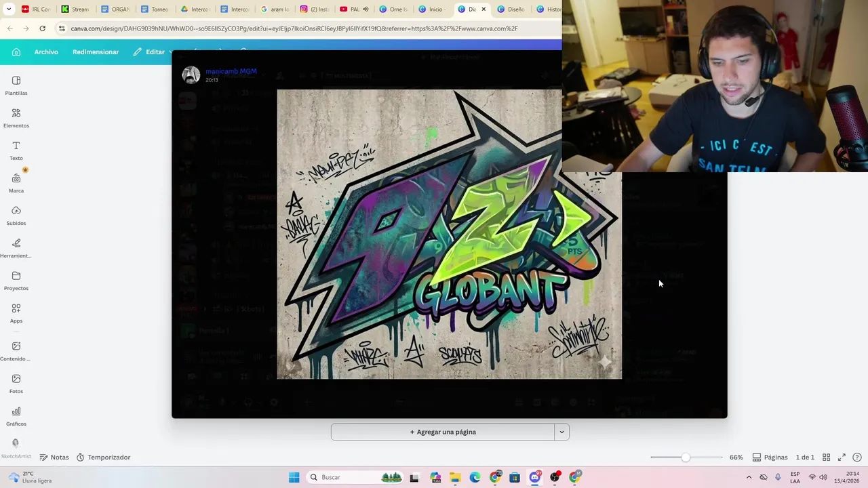Go to Canva home icon
This screenshot has width=868, height=488.
click(16, 52)
